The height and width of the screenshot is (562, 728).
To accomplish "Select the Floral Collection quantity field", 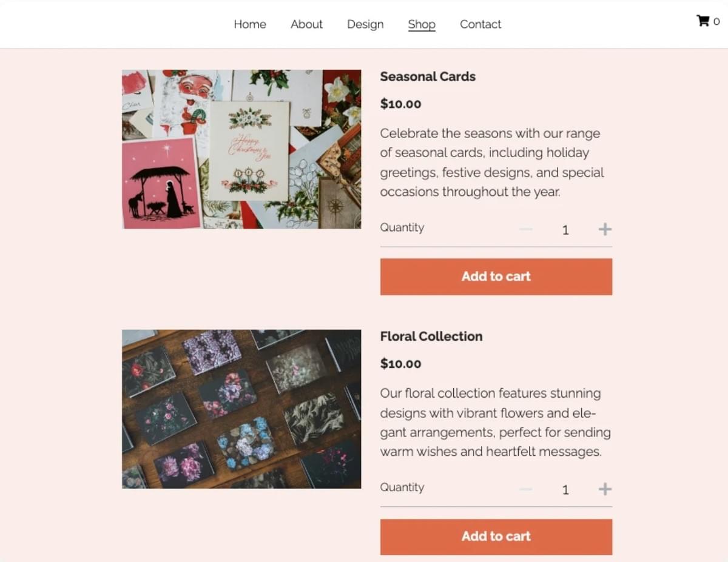I will pyautogui.click(x=565, y=490).
